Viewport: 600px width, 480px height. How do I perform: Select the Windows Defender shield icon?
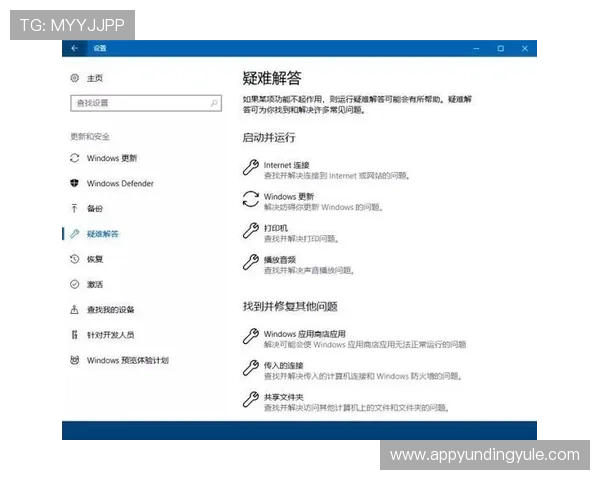(75, 183)
